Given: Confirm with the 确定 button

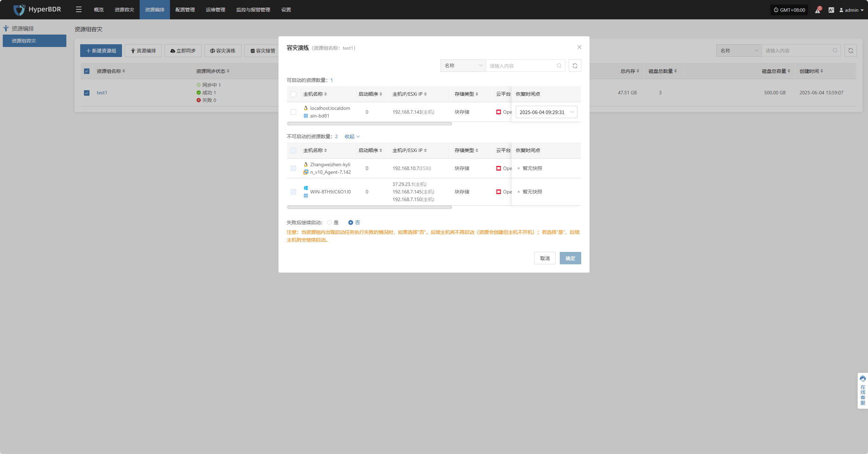Looking at the screenshot, I should pyautogui.click(x=570, y=258).
